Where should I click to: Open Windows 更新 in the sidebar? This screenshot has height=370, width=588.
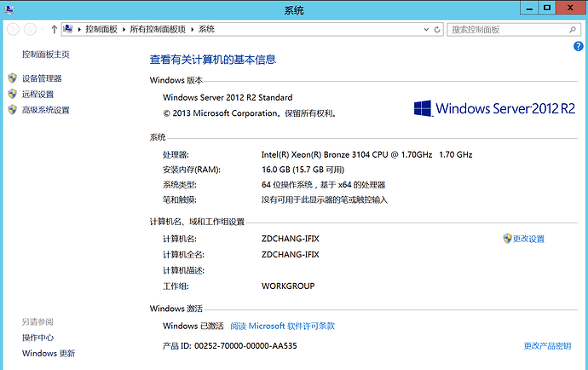(49, 354)
